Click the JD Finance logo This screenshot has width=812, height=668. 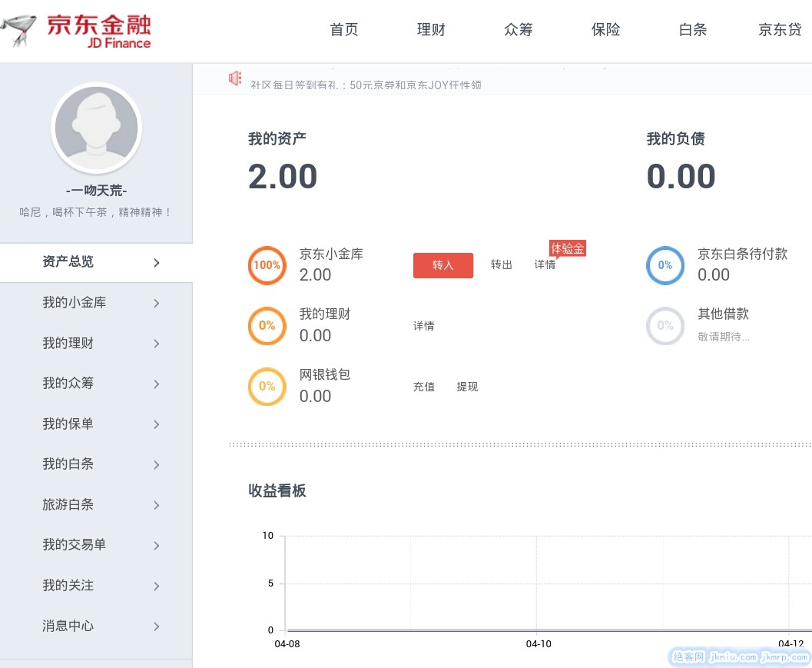[x=77, y=31]
